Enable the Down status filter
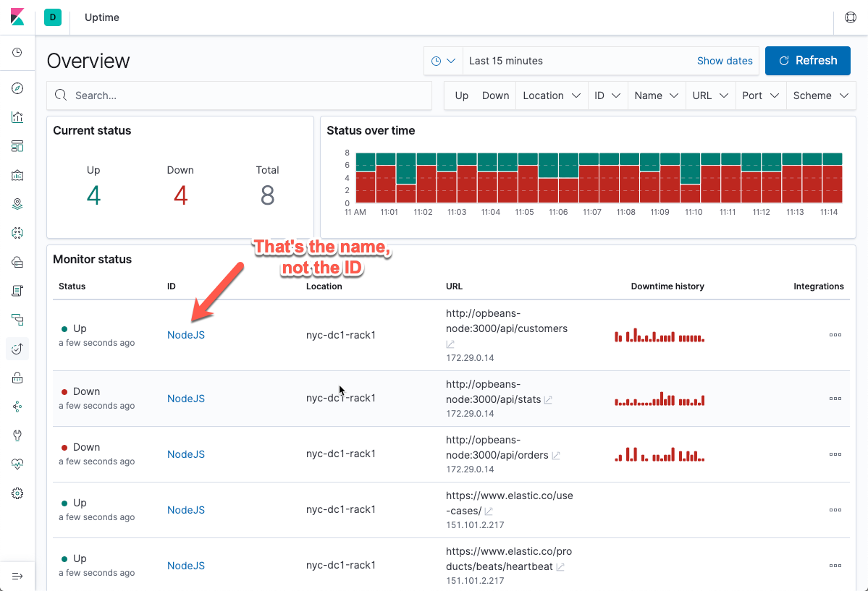This screenshot has height=591, width=868. [x=495, y=95]
